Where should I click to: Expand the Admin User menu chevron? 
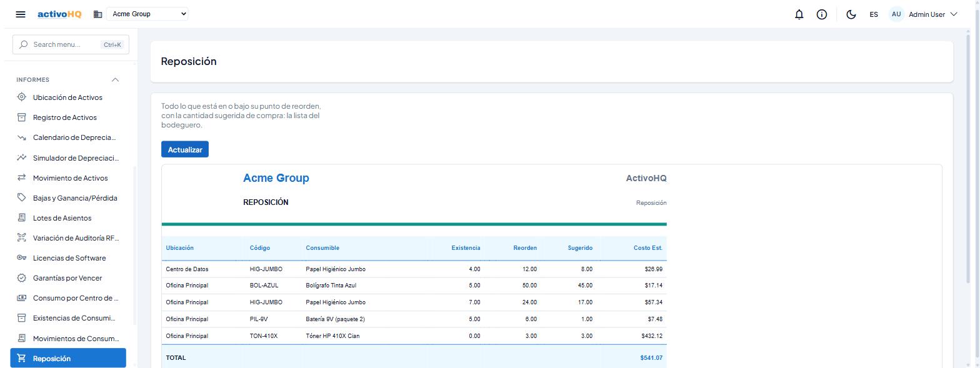[x=953, y=14]
